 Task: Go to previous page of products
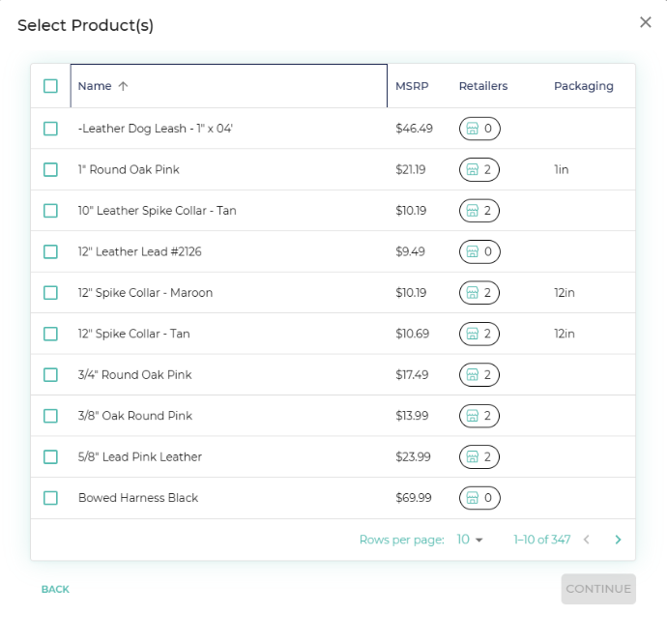[x=587, y=540]
